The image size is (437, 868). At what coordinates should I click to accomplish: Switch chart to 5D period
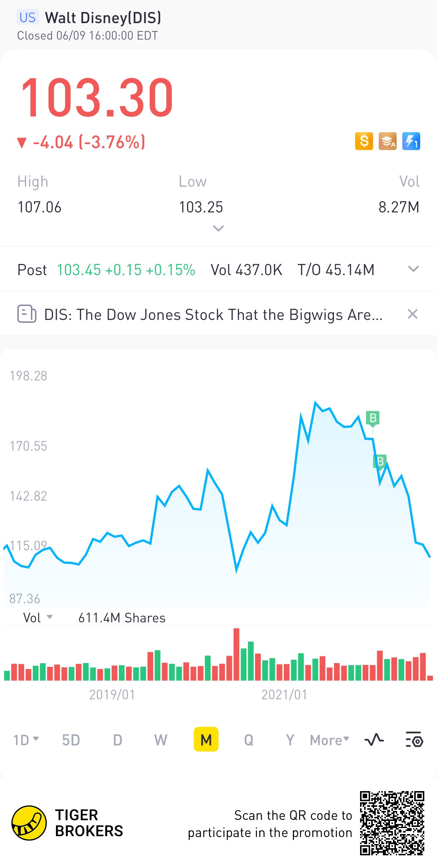click(x=71, y=740)
